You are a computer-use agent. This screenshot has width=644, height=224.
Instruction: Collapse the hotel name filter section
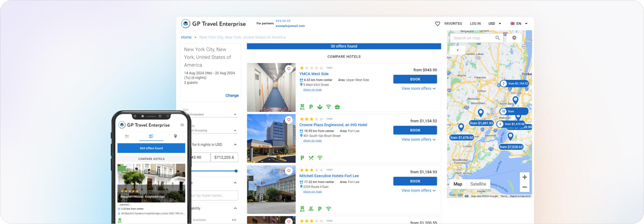[235, 183]
